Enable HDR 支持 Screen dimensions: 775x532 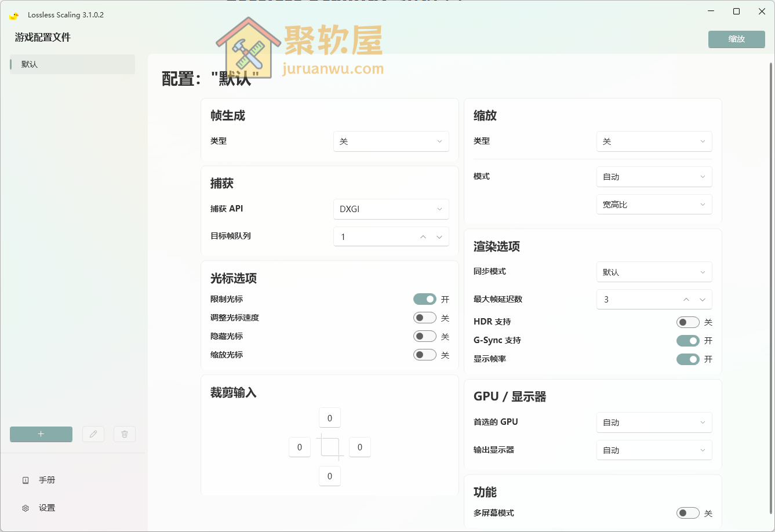(x=687, y=322)
